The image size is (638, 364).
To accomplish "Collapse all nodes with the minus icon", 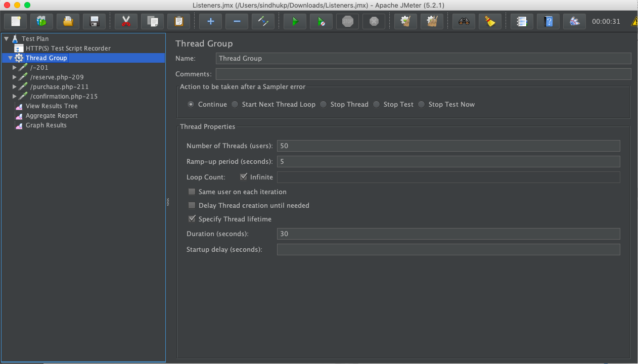I will (x=237, y=22).
